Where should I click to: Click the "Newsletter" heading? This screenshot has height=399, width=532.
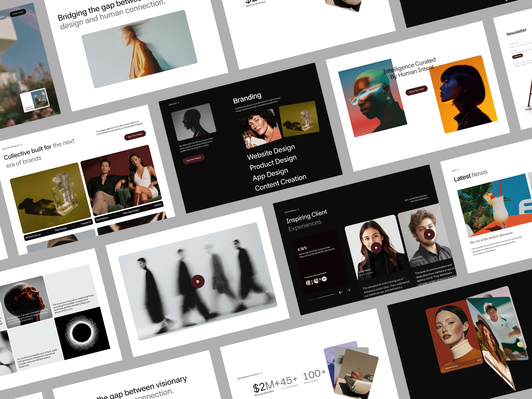[516, 32]
